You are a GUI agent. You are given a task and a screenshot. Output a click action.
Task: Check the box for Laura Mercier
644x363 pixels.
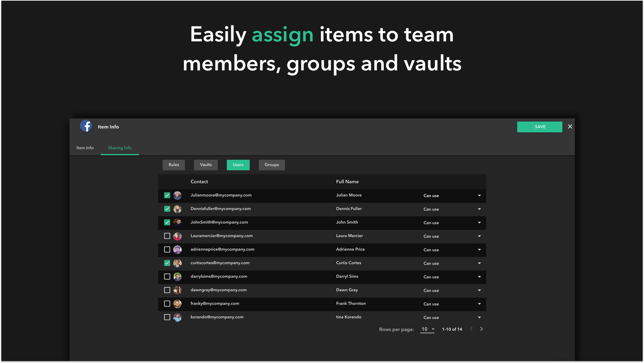tap(167, 236)
